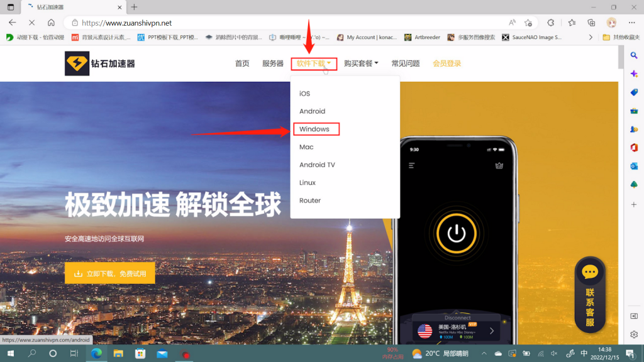
Task: Open sidebar shopping tag icon
Action: pyautogui.click(x=634, y=92)
